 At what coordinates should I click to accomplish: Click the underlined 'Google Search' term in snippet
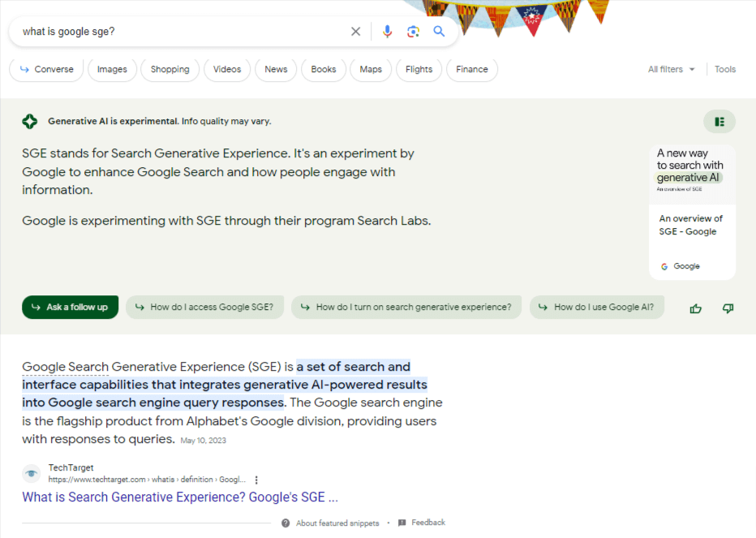click(65, 367)
